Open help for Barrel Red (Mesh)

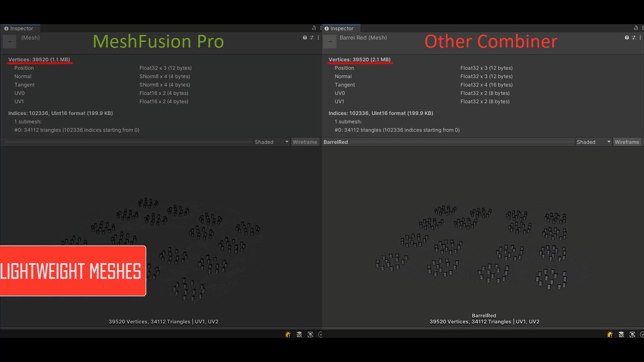(x=627, y=38)
